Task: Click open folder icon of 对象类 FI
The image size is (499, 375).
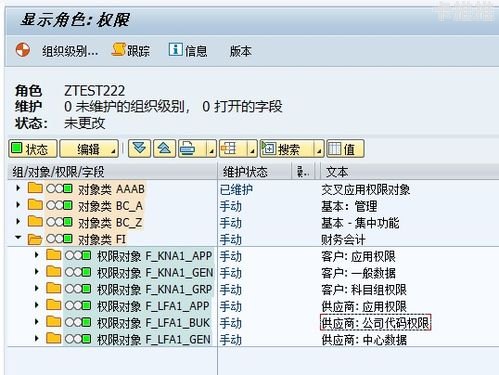Action: tap(35, 239)
